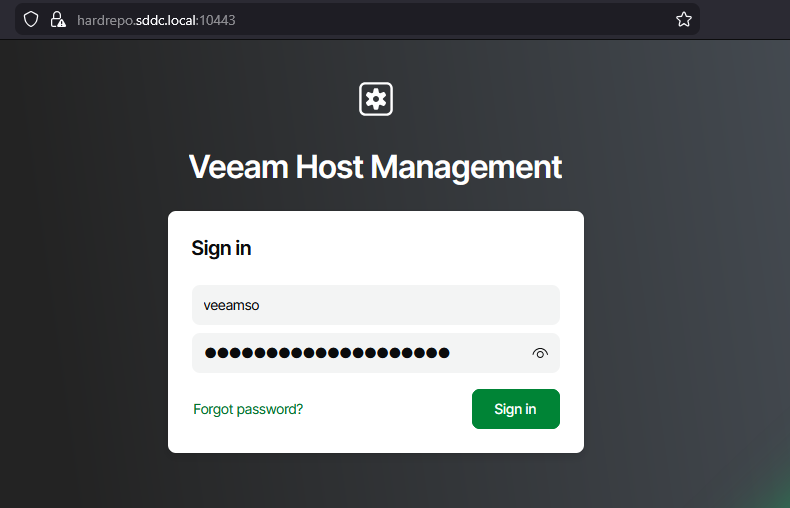The width and height of the screenshot is (790, 508).
Task: Click the port number 10443 in the URL
Action: [217, 19]
